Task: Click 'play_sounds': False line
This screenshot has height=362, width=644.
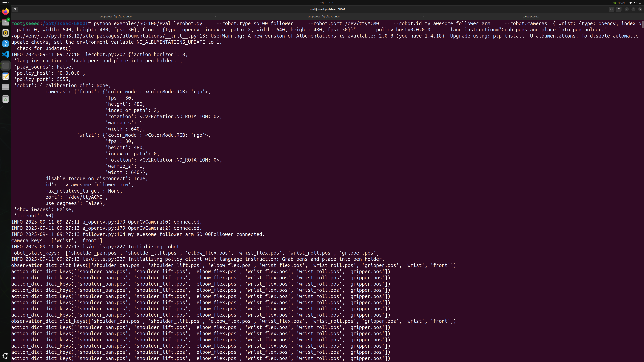Action: click(44, 67)
